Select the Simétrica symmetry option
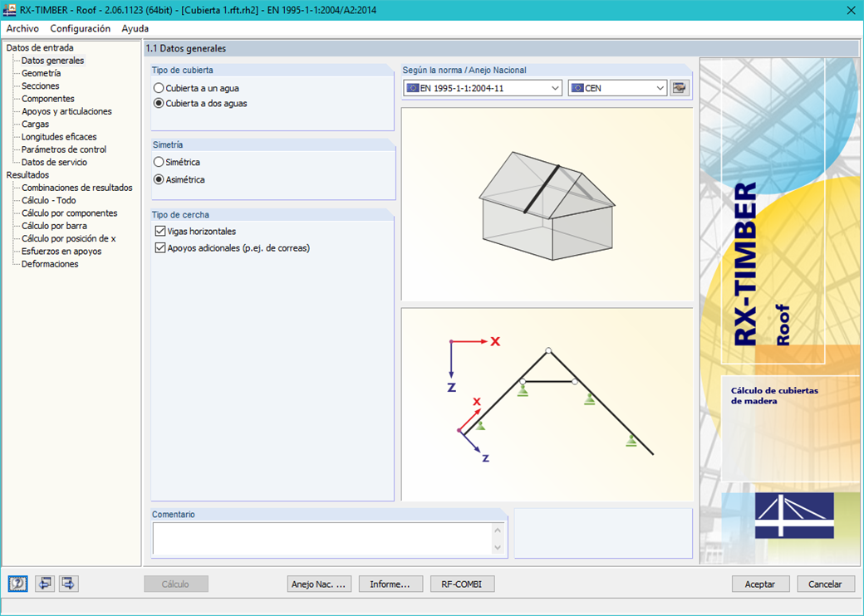The height and width of the screenshot is (616, 864). tap(158, 162)
